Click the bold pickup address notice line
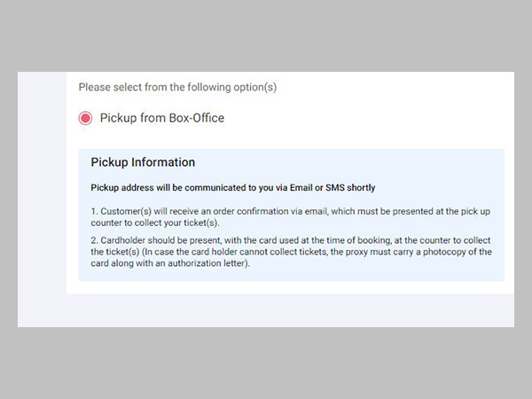 [233, 188]
